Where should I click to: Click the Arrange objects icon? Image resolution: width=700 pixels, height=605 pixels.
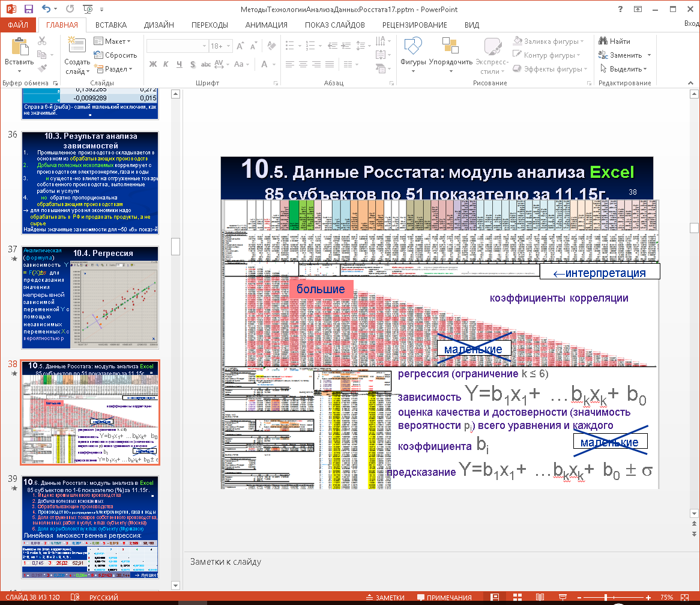click(x=450, y=46)
